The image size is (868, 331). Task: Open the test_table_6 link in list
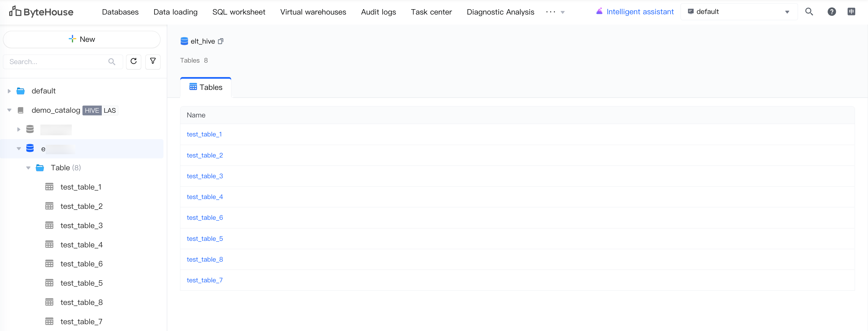204,217
